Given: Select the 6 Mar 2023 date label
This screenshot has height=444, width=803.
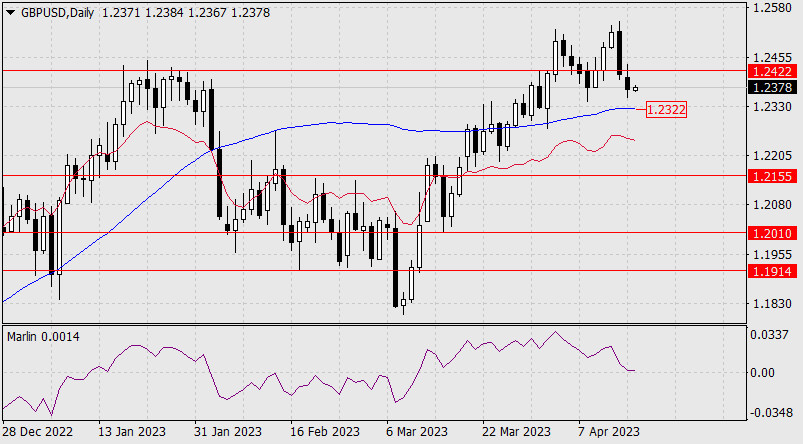Looking at the screenshot, I should click(417, 432).
